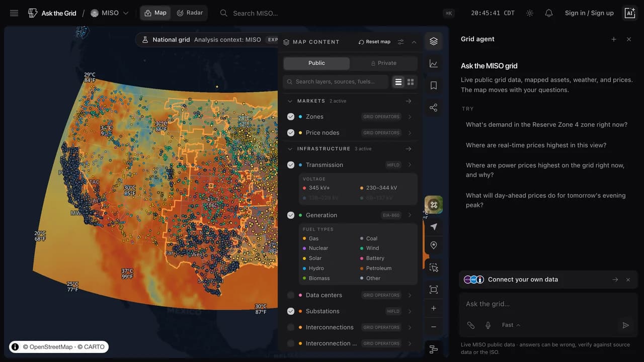Expand Zones layer details chevron
Image resolution: width=644 pixels, height=362 pixels.
(x=410, y=117)
